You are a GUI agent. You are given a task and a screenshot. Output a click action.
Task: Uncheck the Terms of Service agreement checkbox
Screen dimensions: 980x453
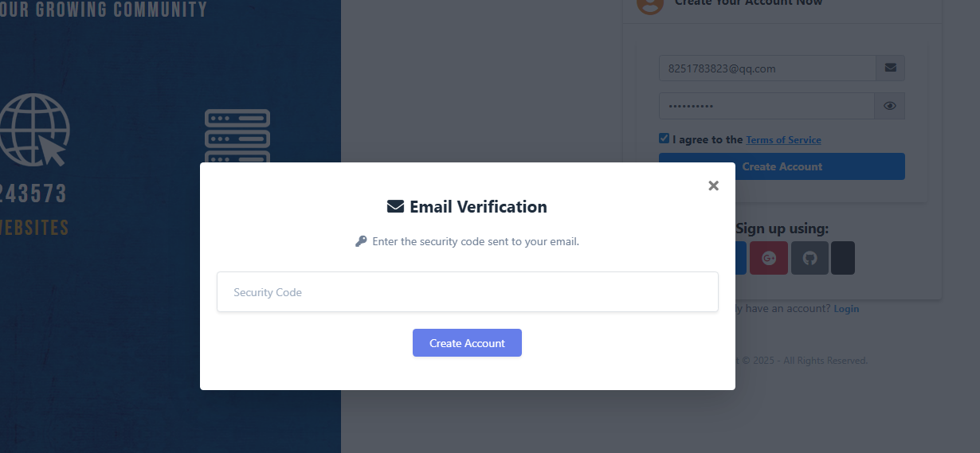pos(664,139)
